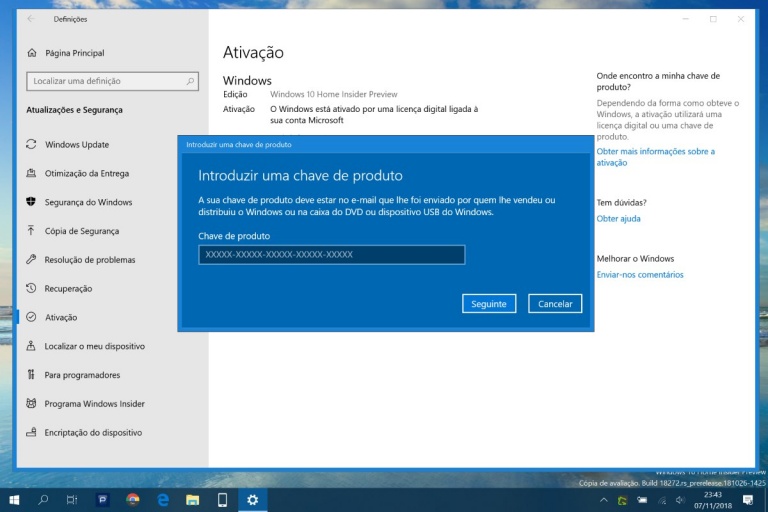768x512 pixels.
Task: Click the back arrow in the Definições window
Action: pyautogui.click(x=31, y=19)
